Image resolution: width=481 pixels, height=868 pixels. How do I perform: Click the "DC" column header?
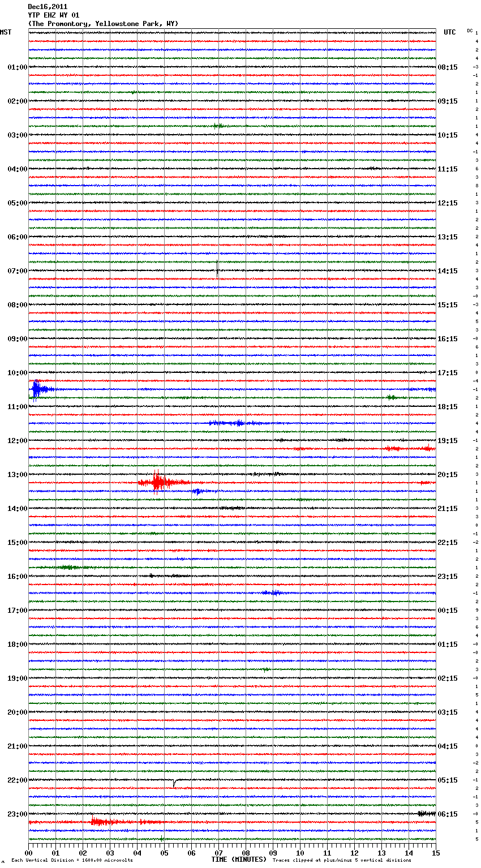(470, 31)
